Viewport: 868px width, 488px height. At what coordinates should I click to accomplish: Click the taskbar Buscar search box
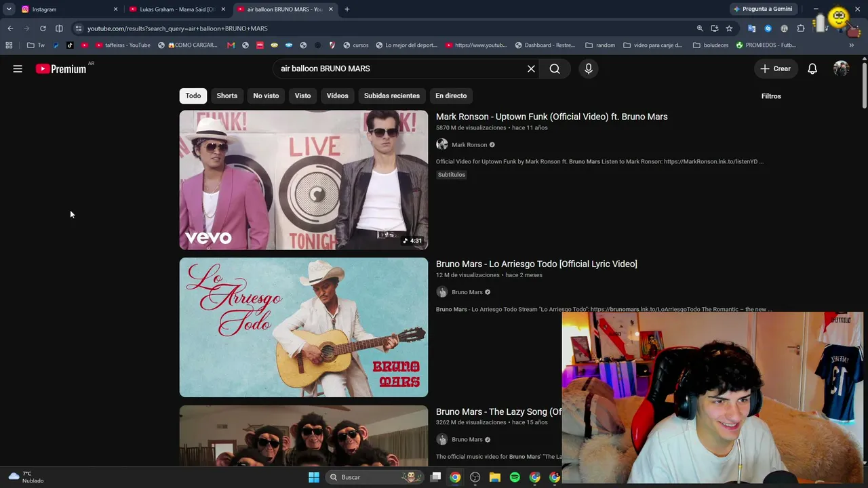coord(375,477)
